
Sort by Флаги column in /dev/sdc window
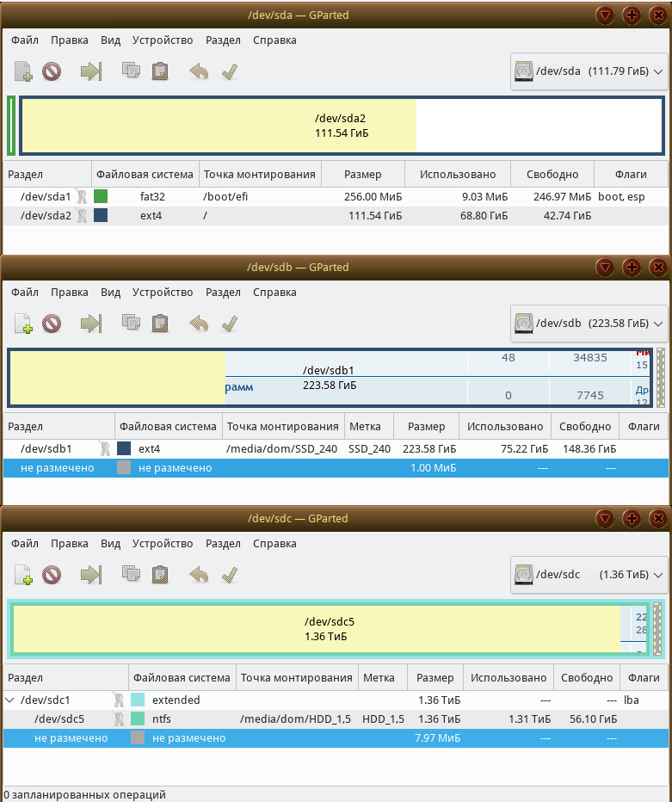[x=644, y=678]
